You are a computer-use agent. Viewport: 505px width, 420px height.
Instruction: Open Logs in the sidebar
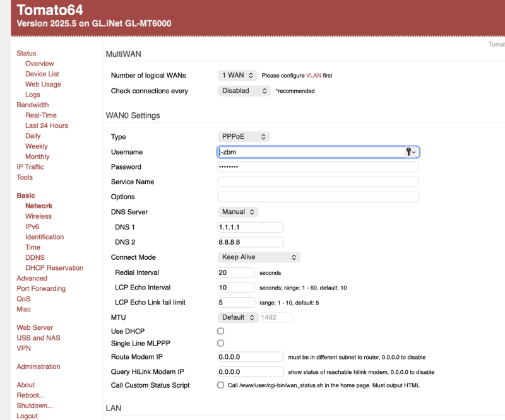pos(33,95)
